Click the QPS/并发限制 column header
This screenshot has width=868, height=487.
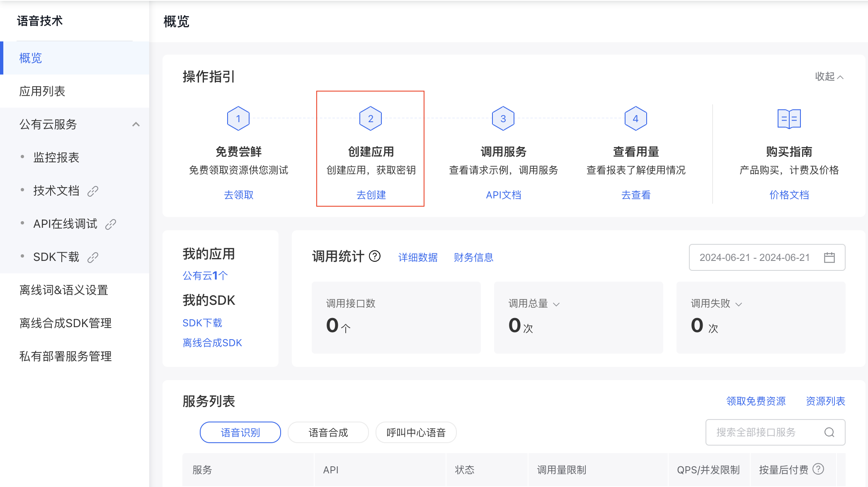[x=708, y=470]
